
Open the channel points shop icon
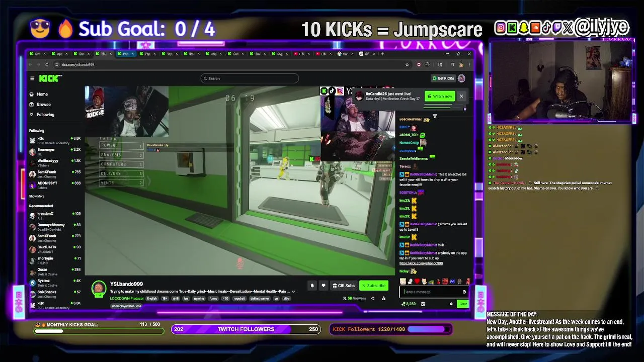point(423,304)
